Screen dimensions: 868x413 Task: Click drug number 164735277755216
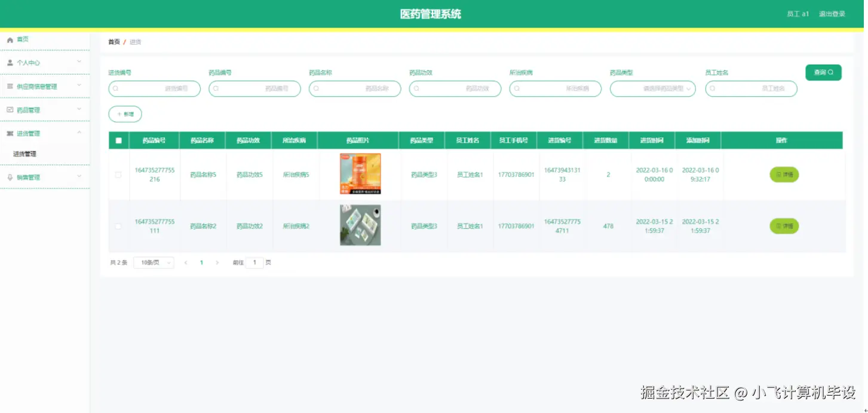tap(155, 175)
